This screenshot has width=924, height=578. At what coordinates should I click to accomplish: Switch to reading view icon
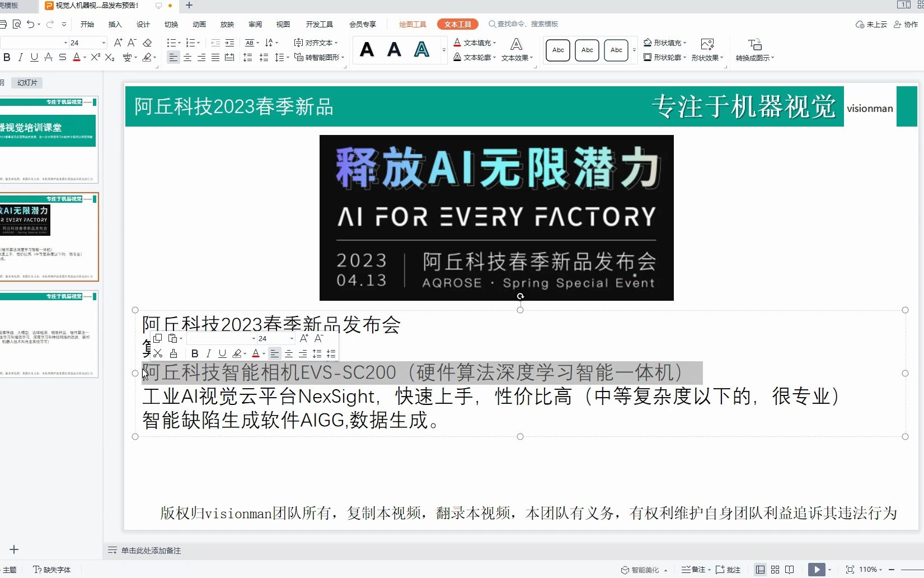(x=790, y=570)
